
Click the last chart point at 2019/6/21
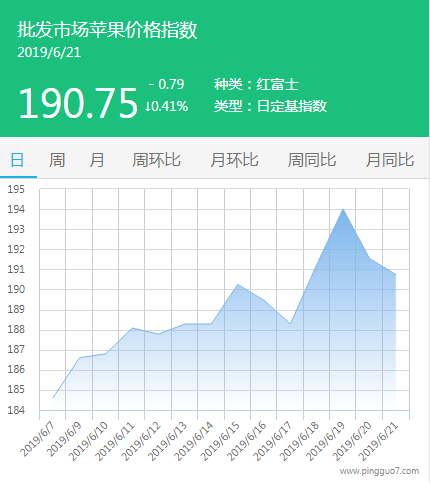(x=396, y=274)
